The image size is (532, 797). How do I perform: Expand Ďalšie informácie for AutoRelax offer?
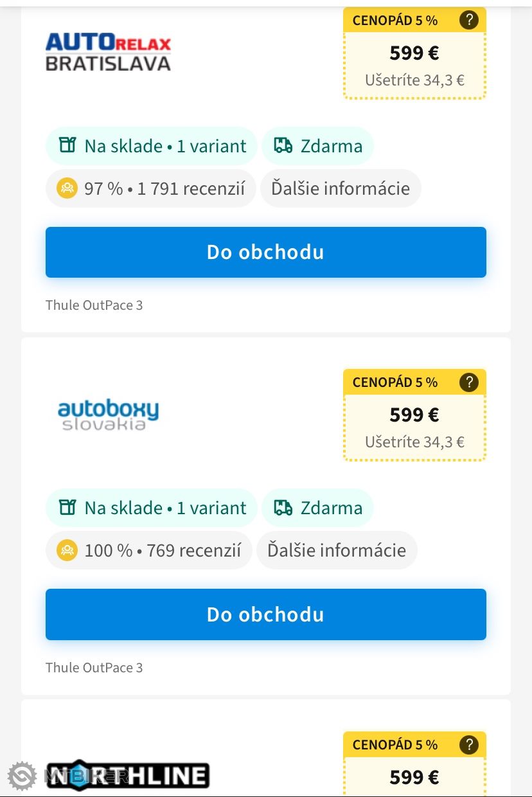(340, 188)
